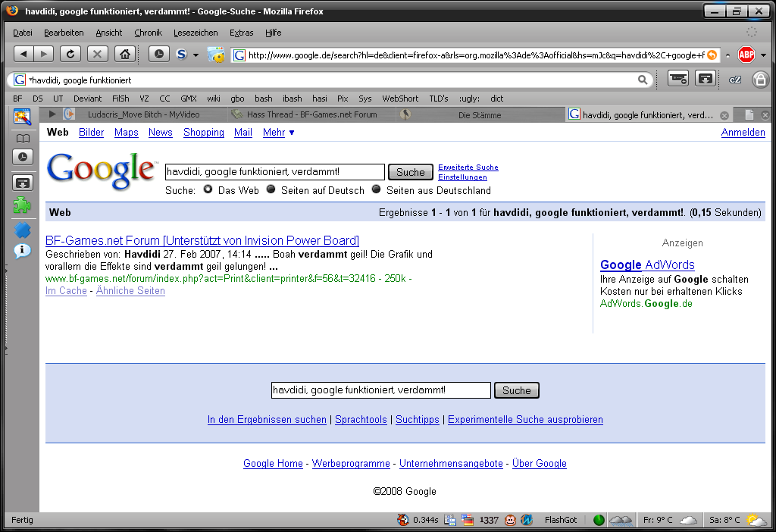Click the Stop loading X button

point(98,54)
